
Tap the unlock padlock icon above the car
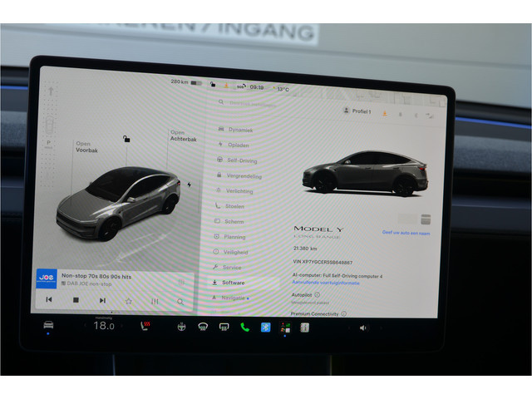pyautogui.click(x=126, y=139)
